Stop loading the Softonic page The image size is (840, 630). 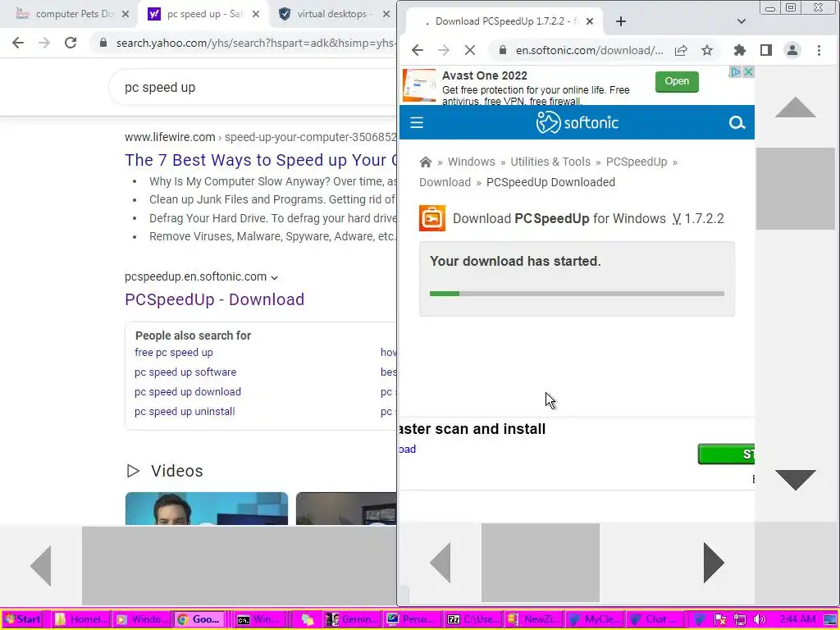tap(470, 50)
